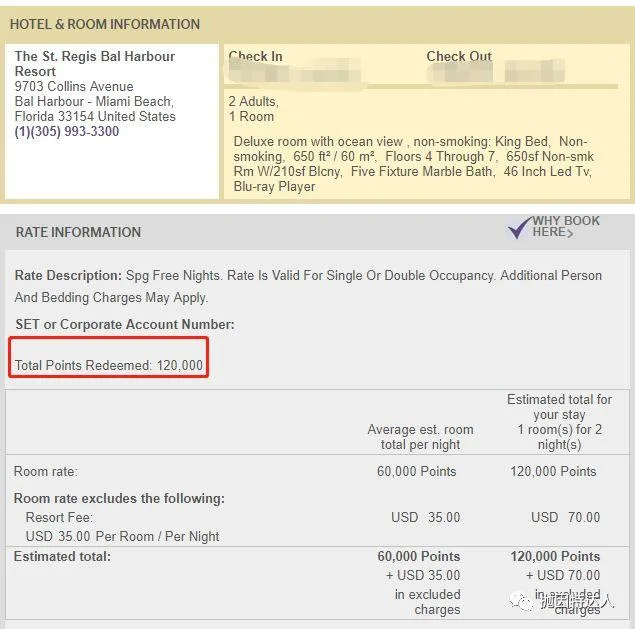
Task: Click the Bal Harbour - Miami Beach line
Action: (94, 101)
